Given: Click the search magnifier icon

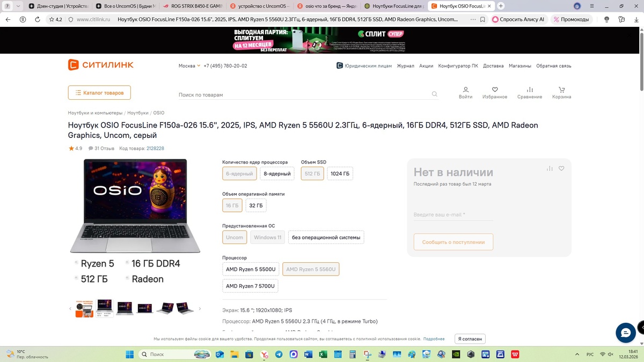Looking at the screenshot, I should click(434, 94).
